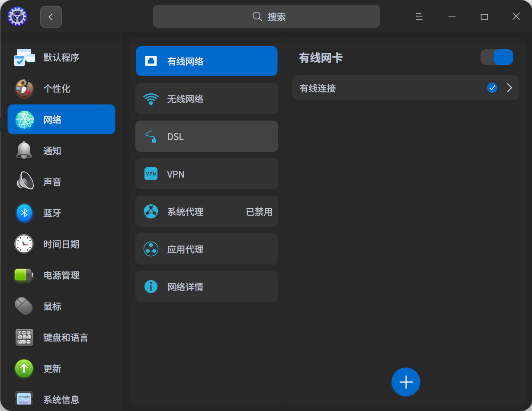Click the 键盘和语言 keyboard icon
The image size is (532, 411).
click(24, 338)
